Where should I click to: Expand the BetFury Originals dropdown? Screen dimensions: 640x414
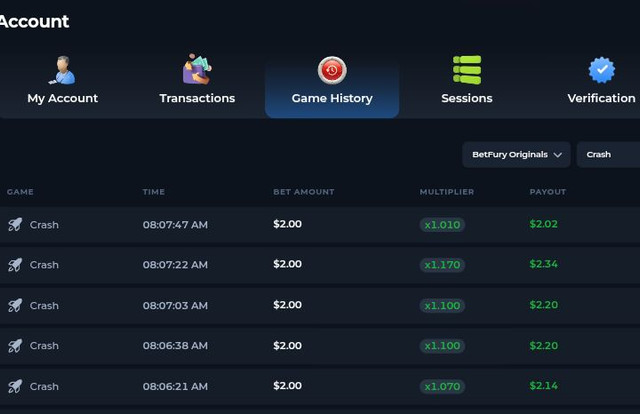(516, 155)
